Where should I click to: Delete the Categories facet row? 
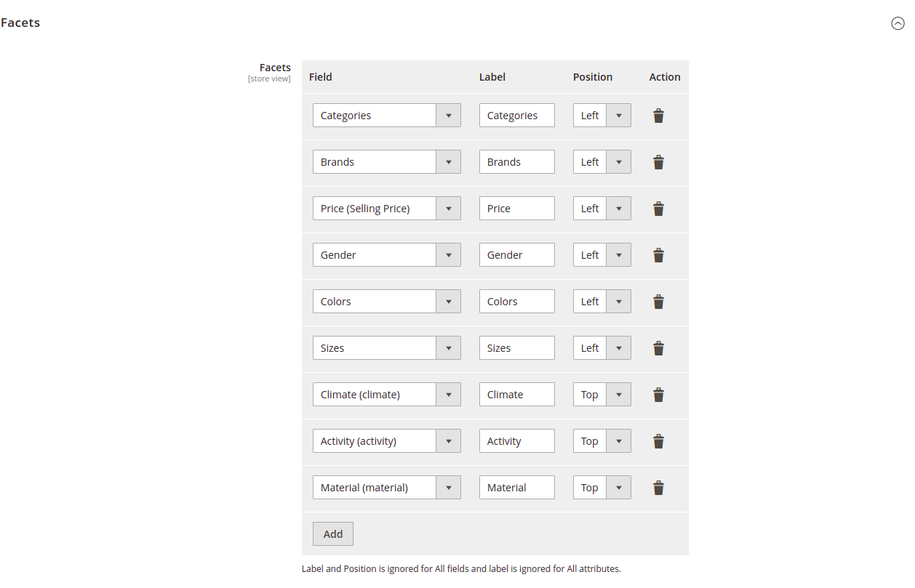tap(658, 115)
